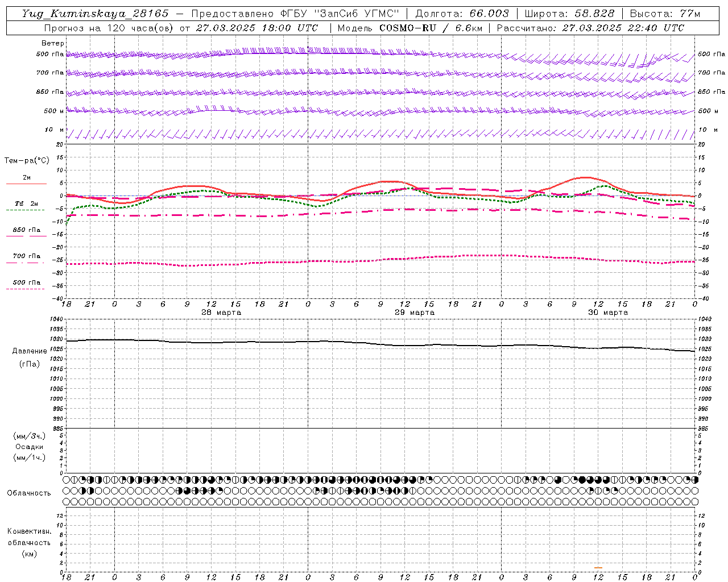The width and height of the screenshot is (728, 582).
Task: Click the '29 марта' date label
Action: [x=415, y=313]
